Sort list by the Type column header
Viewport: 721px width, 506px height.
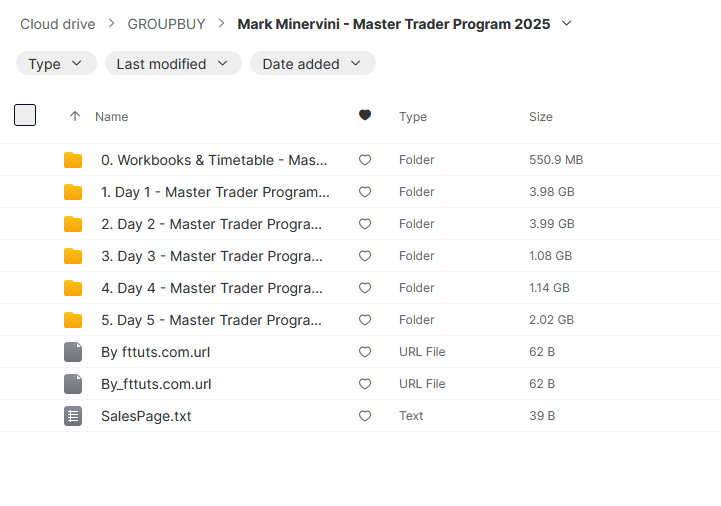pos(412,117)
